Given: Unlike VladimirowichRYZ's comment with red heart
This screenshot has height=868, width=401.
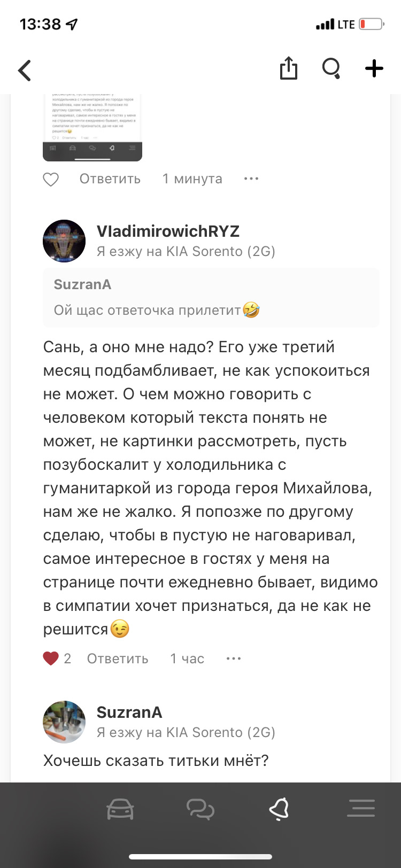Looking at the screenshot, I should pyautogui.click(x=51, y=658).
